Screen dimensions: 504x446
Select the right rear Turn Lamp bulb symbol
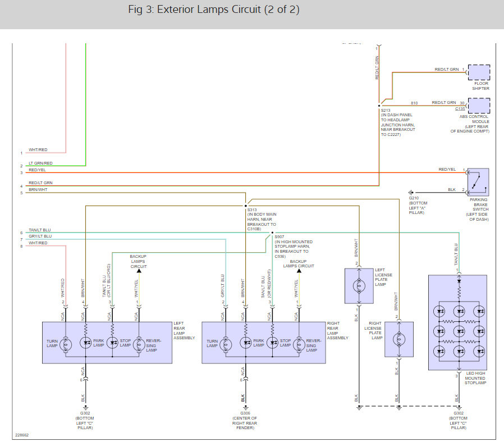pyautogui.click(x=226, y=344)
